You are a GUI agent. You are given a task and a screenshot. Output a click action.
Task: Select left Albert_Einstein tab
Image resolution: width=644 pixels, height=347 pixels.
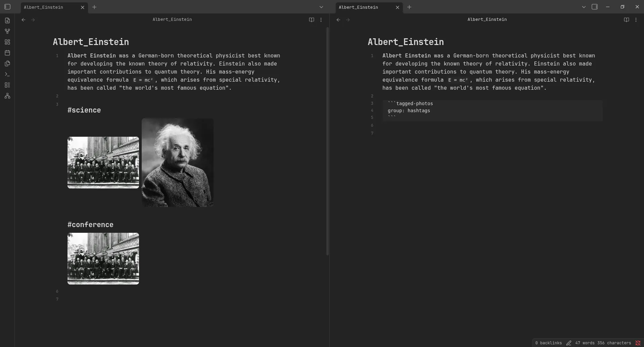[x=54, y=7]
